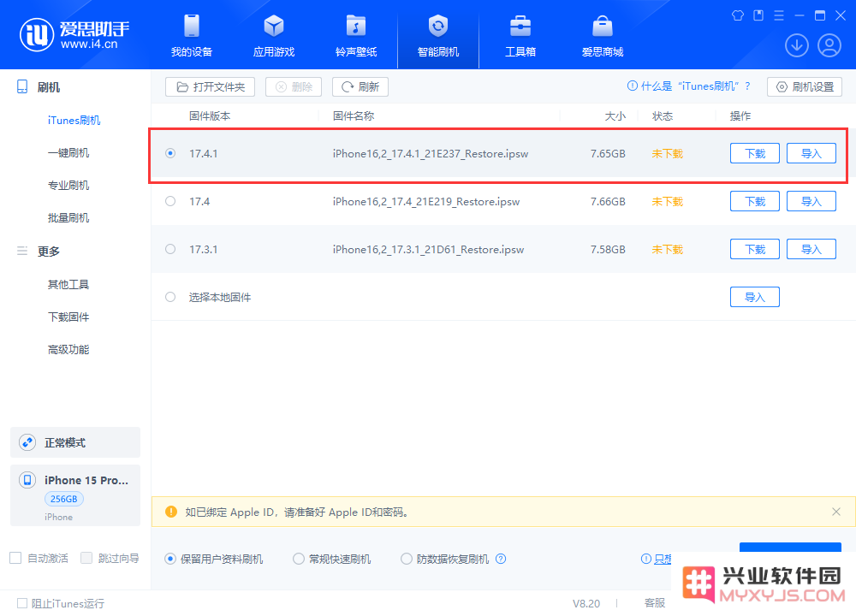This screenshot has height=616, width=856.
Task: Select firmware 17.4.1 radio button
Action: click(170, 153)
